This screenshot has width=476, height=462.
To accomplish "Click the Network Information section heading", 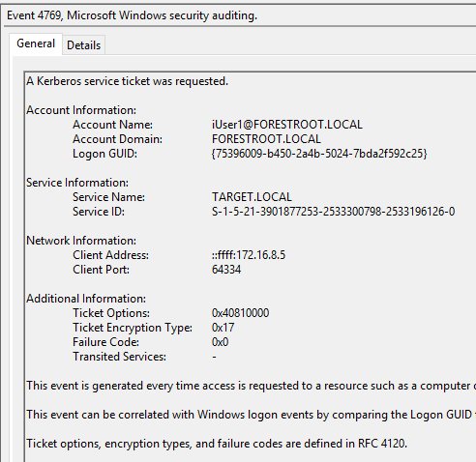I will [81, 241].
